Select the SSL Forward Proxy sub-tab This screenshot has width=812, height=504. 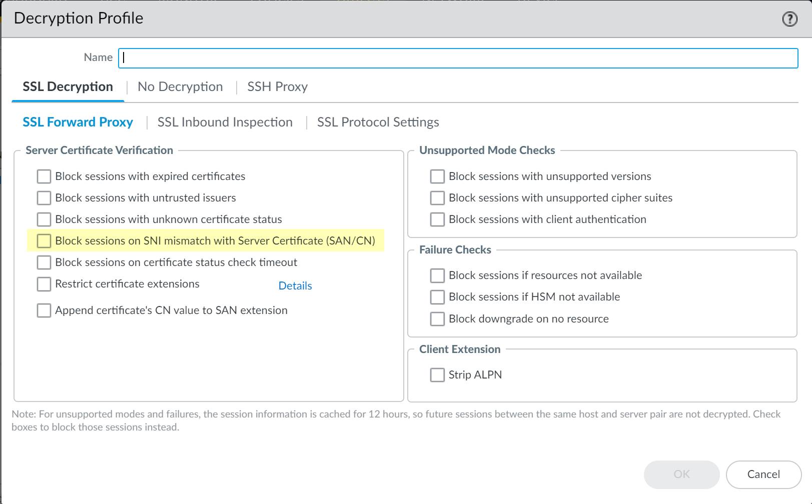[x=78, y=122]
